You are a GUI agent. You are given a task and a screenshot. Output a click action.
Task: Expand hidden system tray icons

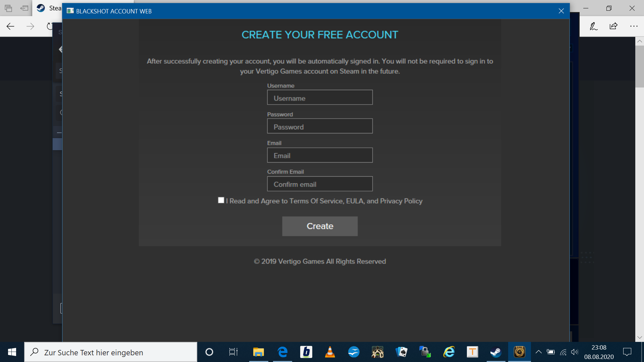538,352
